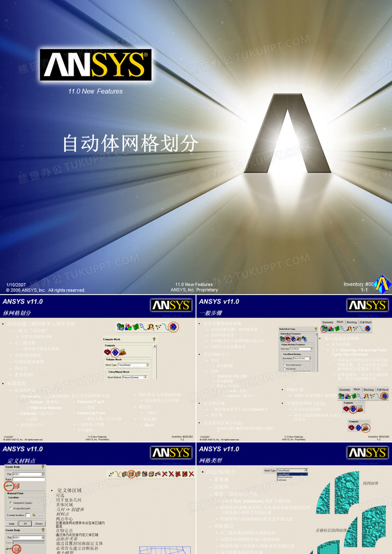Open upper Geometry tab on slide 1-3
Screen dimensions: 392x554
tap(328, 322)
